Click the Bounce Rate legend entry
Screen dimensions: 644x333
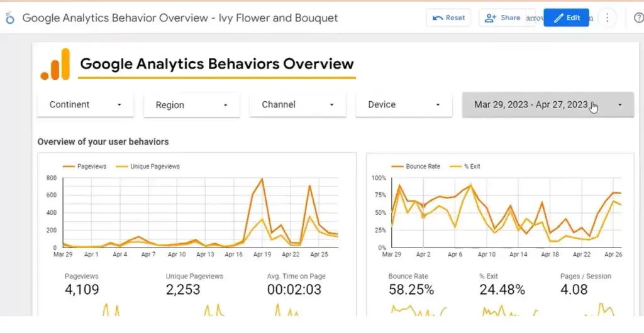(416, 166)
